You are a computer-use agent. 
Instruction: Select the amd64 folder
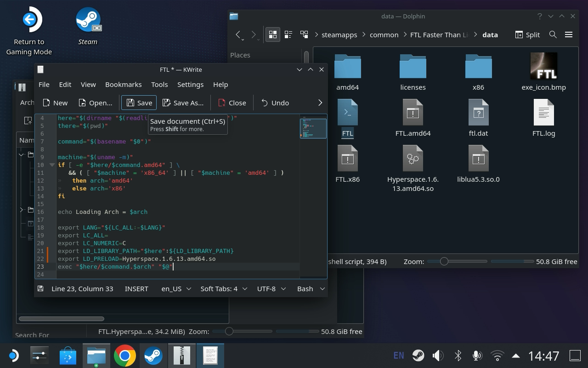(x=348, y=73)
